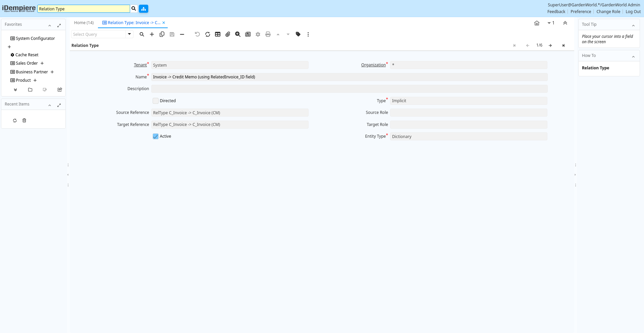Open System Configurator from Favorites
The image size is (644, 333).
[35, 39]
